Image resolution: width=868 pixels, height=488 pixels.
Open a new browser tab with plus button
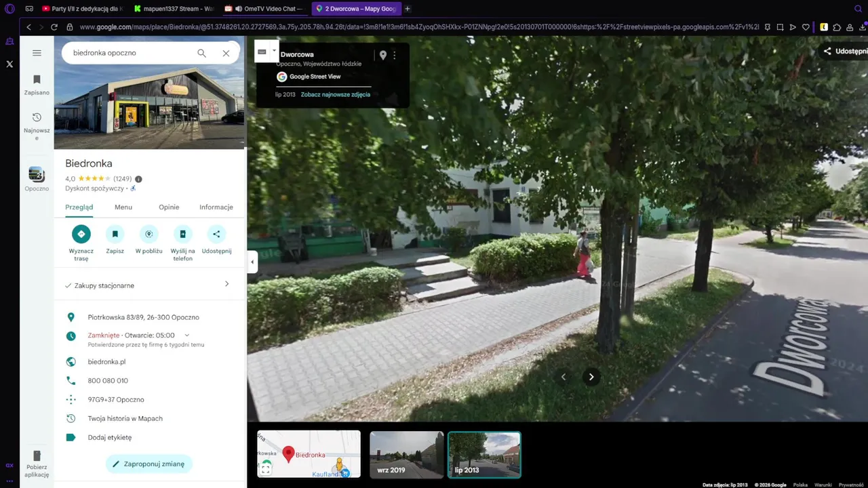click(x=407, y=9)
